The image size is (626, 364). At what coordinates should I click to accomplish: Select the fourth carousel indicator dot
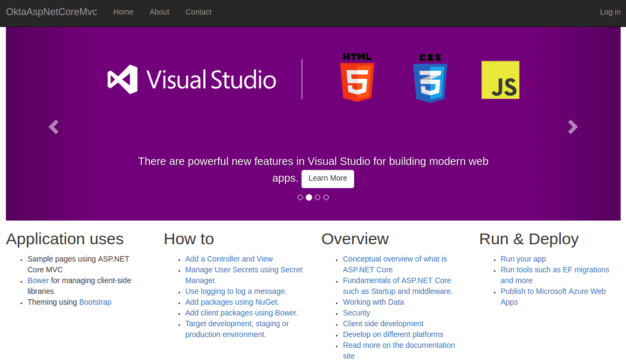coord(326,197)
